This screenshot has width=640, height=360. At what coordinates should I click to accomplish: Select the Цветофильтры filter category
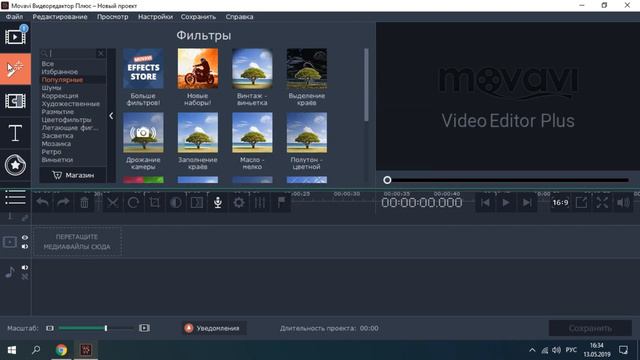pos(66,120)
